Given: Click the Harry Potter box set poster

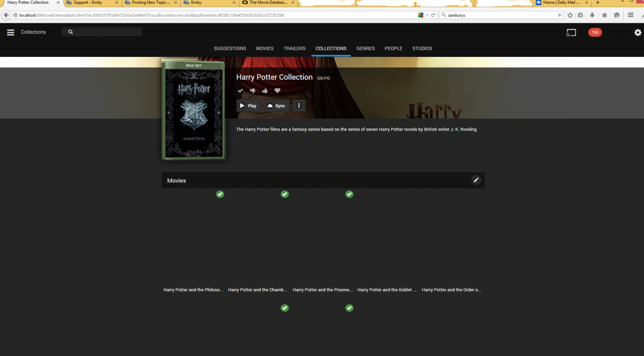Looking at the screenshot, I should [194, 111].
